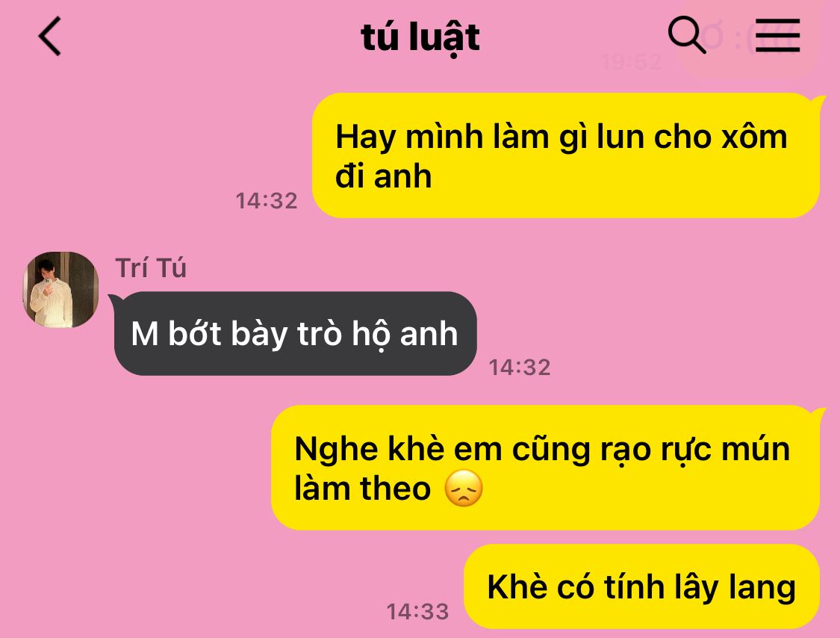
Task: Open search in the tú luật chat
Action: point(687,35)
